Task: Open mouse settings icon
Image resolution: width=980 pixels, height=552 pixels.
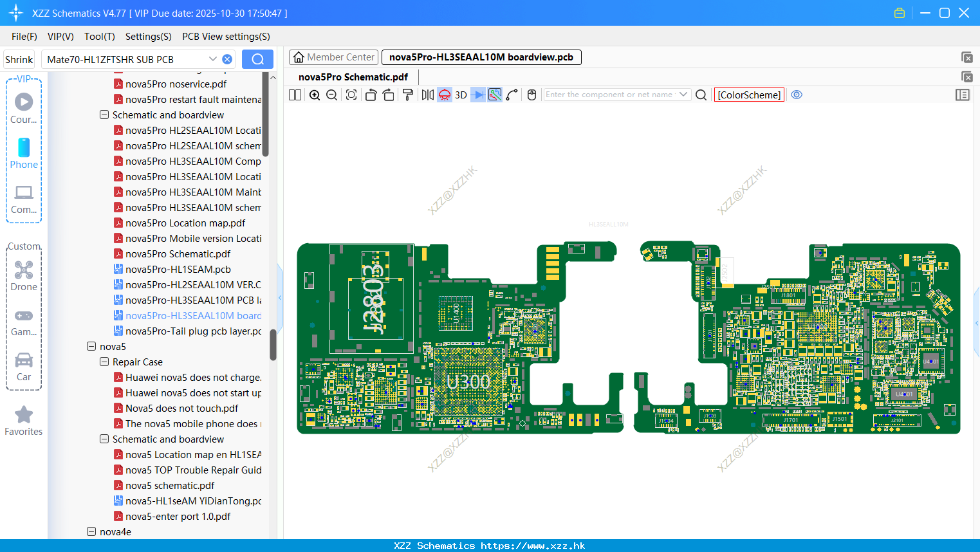Action: (532, 95)
